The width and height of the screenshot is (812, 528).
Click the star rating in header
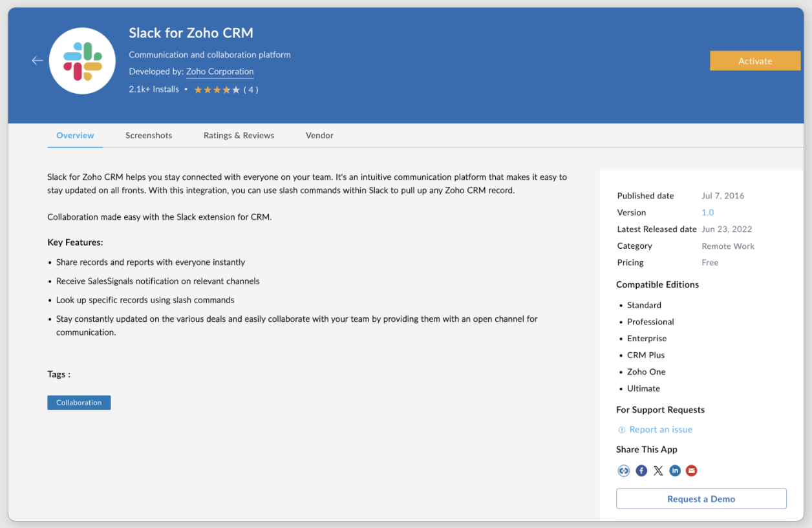[217, 90]
